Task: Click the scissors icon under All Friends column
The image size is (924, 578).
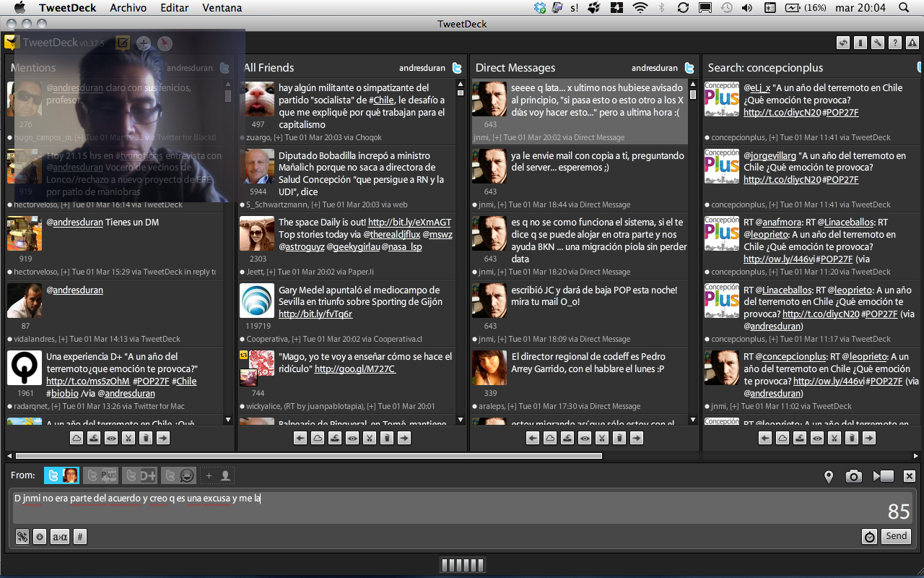Action: coord(370,438)
